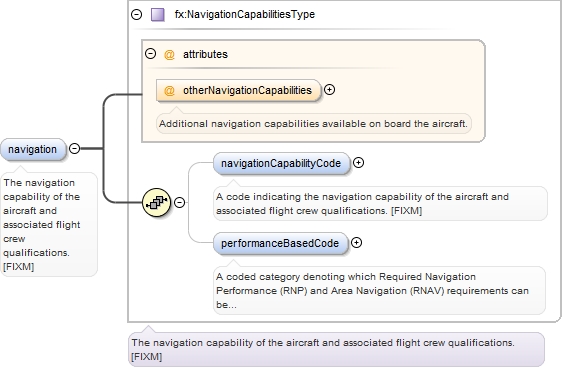
Task: Select the navigationCapabilityCode element
Action: (x=282, y=163)
